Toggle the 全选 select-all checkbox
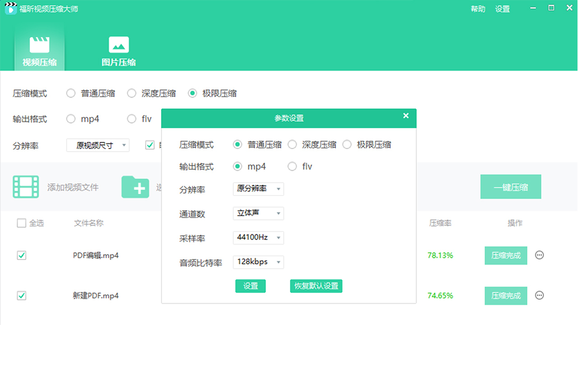578x392 pixels. click(x=22, y=223)
